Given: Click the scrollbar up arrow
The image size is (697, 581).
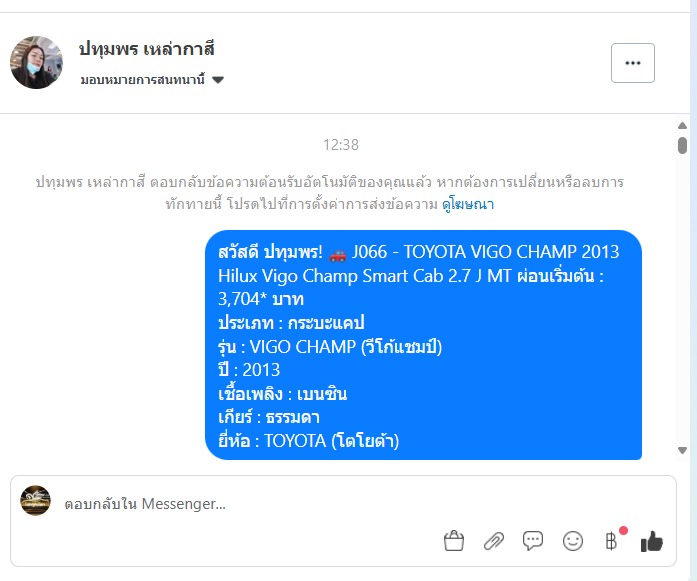Looking at the screenshot, I should tap(682, 126).
